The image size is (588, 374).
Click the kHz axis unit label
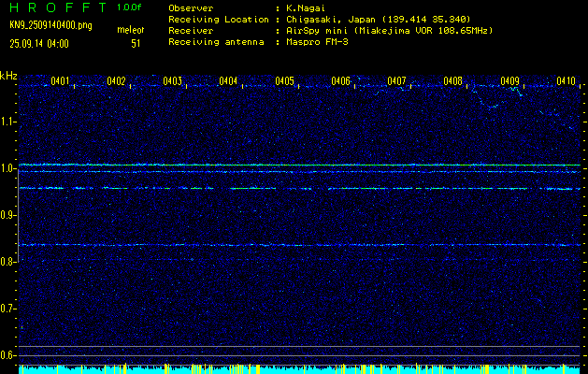[x=8, y=76]
